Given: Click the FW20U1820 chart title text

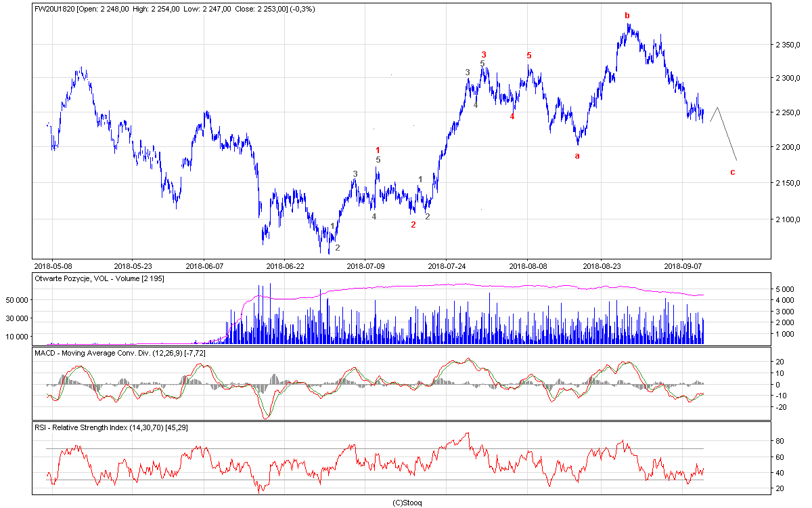Looking at the screenshot, I should click(x=55, y=9).
